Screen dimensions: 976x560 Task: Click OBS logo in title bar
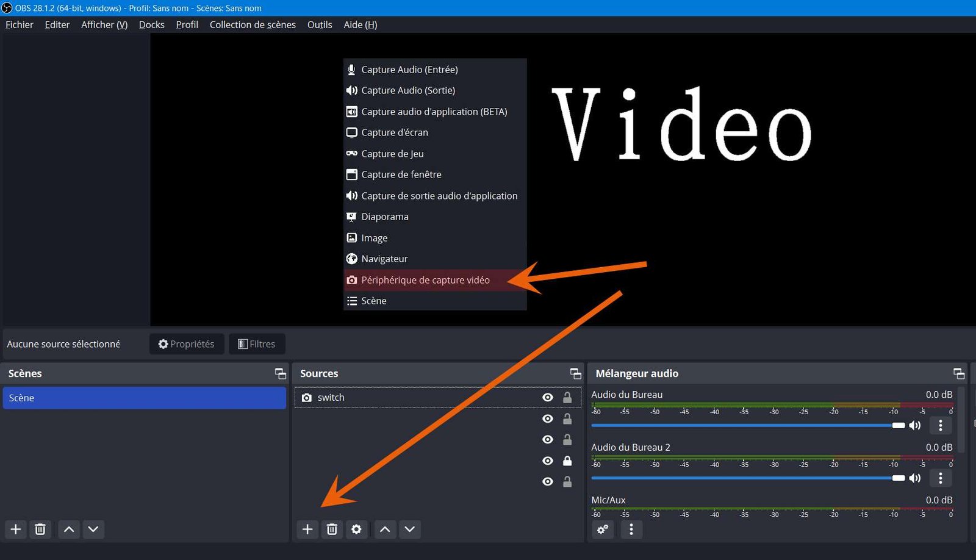[7, 8]
